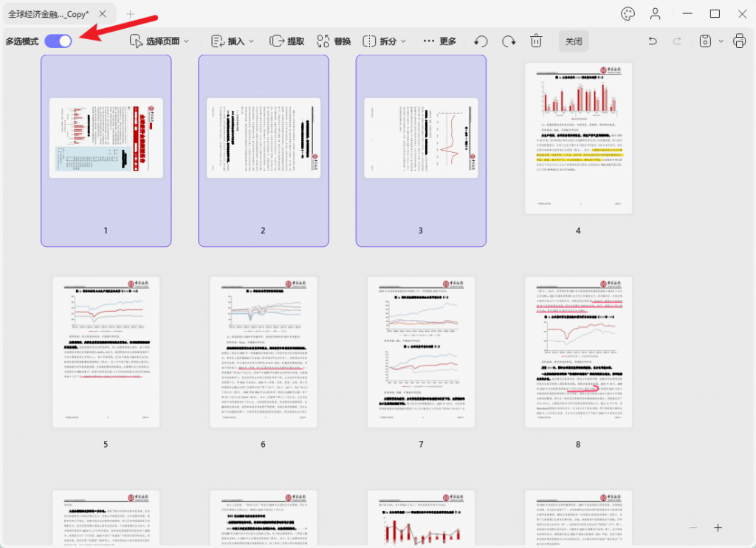Close the 全球经济金融..._Copy* tab
The image size is (756, 548).
[103, 14]
